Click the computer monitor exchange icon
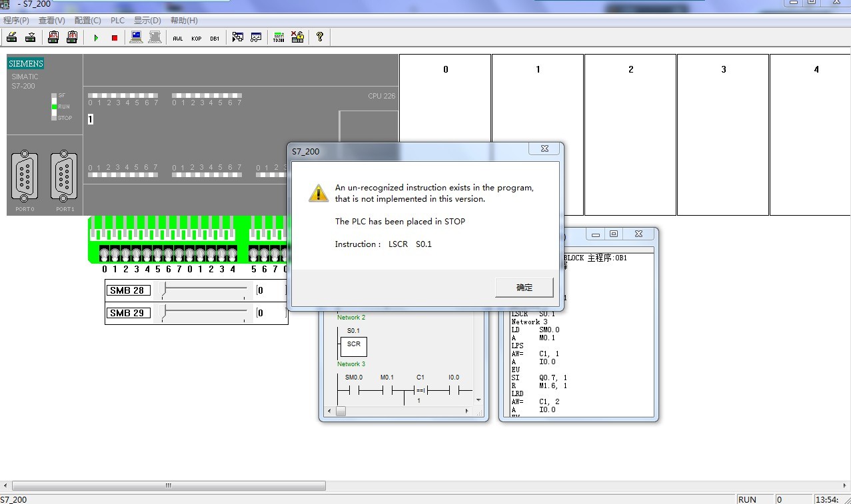This screenshot has height=504, width=851. point(136,37)
